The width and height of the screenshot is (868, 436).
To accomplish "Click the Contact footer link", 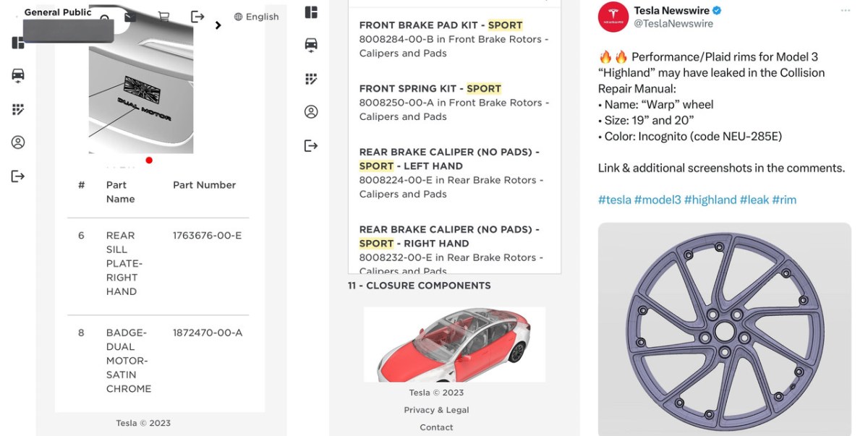I will (436, 427).
